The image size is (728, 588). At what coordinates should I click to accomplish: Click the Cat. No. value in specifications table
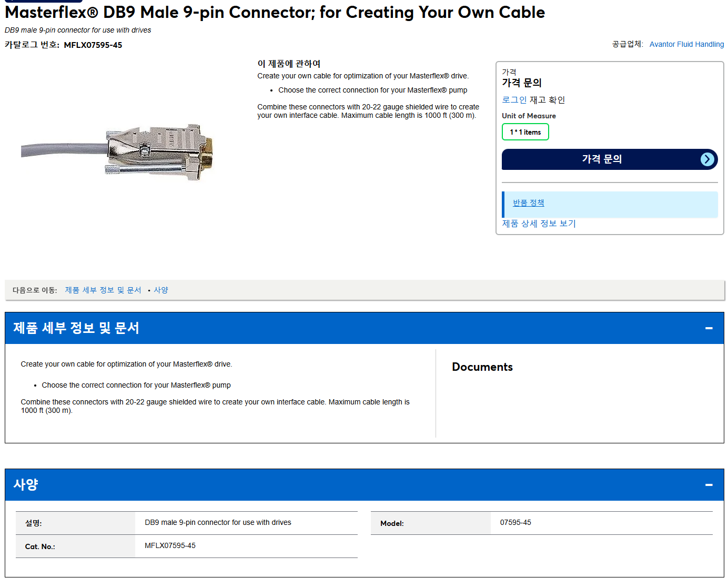[170, 546]
